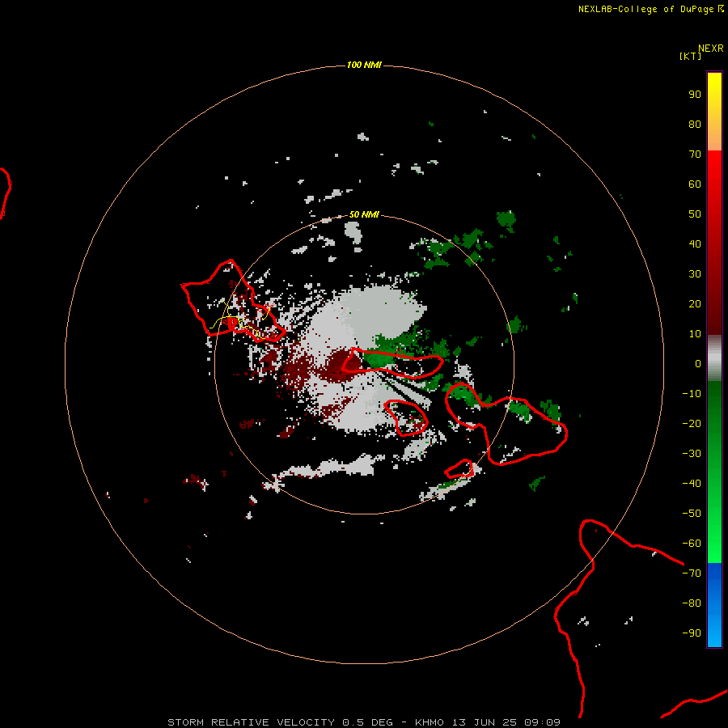This screenshot has height=728, width=728.
Task: Click the -30 scale value
Action: click(692, 454)
